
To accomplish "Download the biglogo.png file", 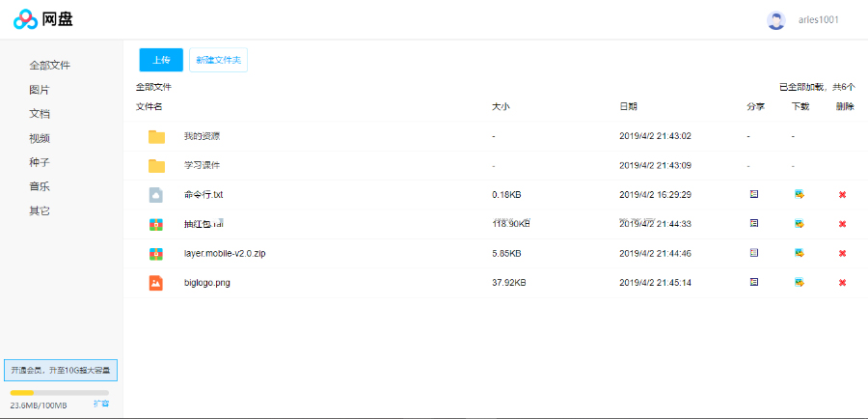I will pos(800,282).
